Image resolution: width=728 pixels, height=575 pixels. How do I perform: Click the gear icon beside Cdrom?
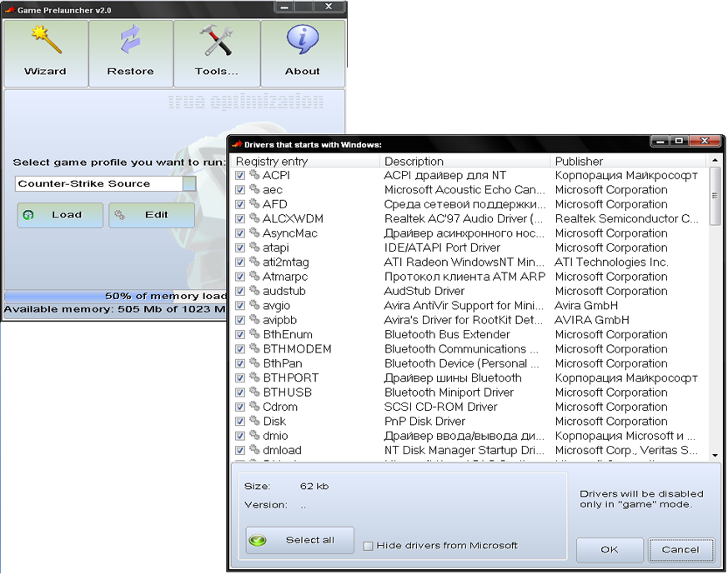point(254,406)
